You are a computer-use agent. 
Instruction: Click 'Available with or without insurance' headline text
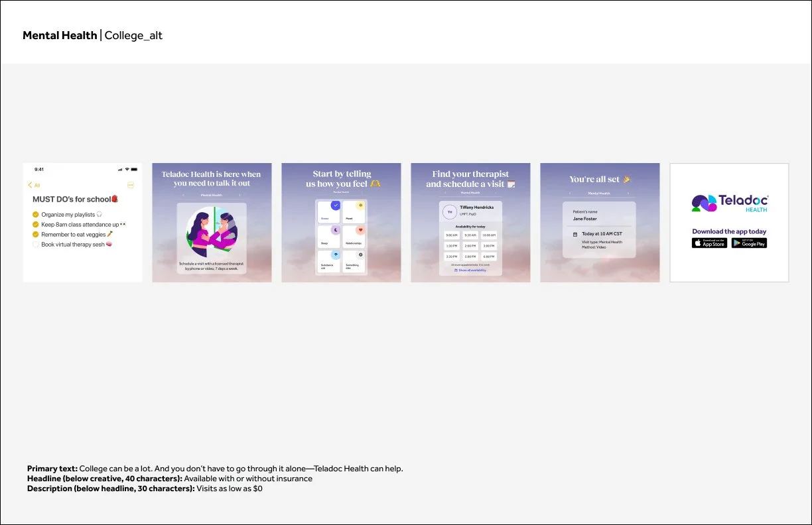pos(248,479)
